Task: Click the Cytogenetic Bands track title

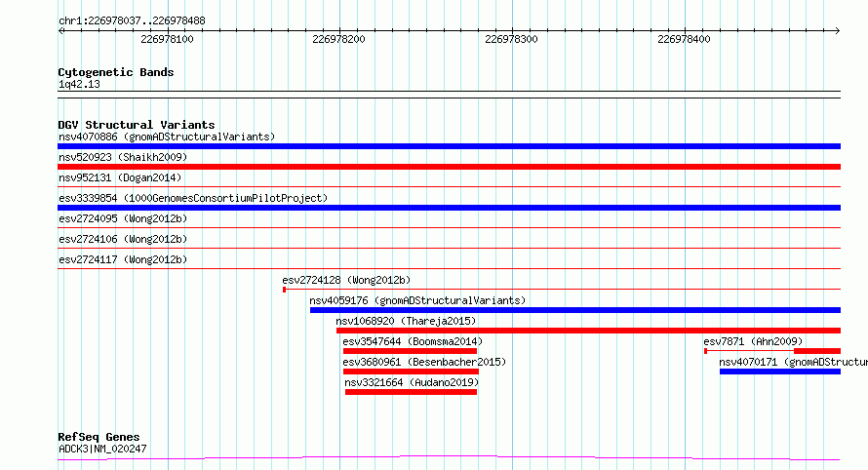Action: (116, 72)
